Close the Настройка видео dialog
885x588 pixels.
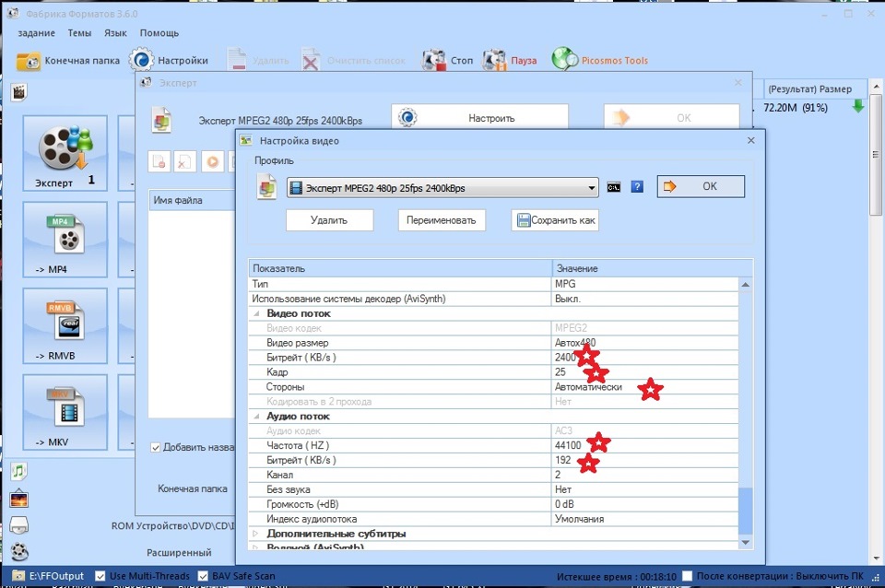pyautogui.click(x=750, y=140)
